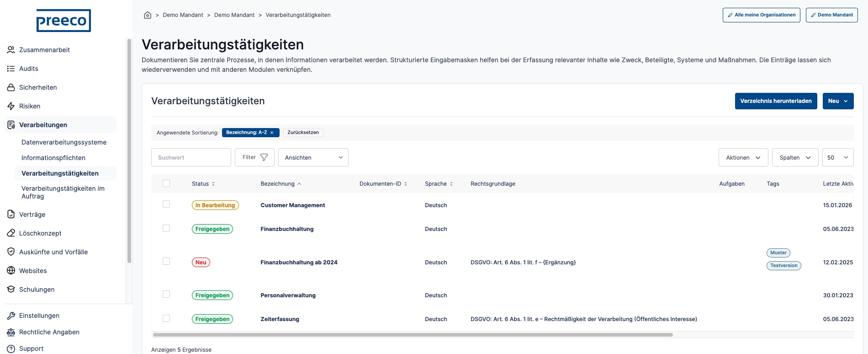Remove the Bezeichnung: A-Z sort chip

pos(272,133)
